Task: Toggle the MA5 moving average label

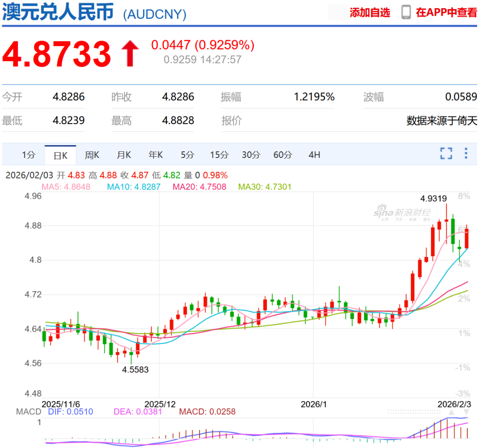Action: (65, 187)
